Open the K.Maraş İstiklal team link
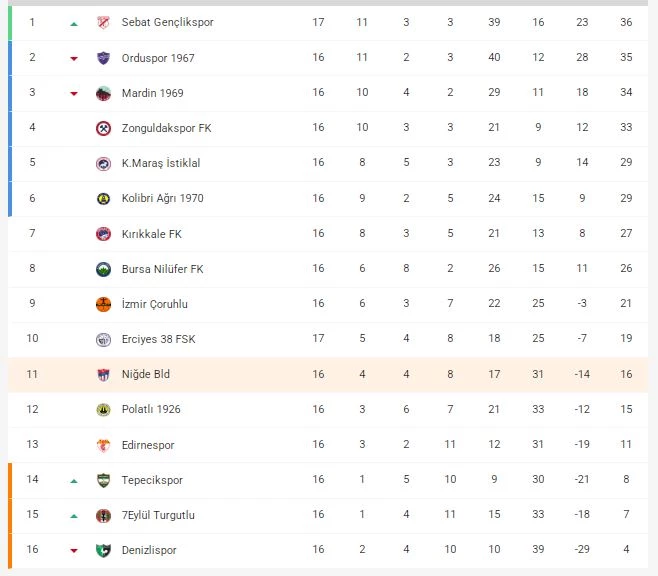Image resolution: width=658 pixels, height=576 pixels. (161, 163)
